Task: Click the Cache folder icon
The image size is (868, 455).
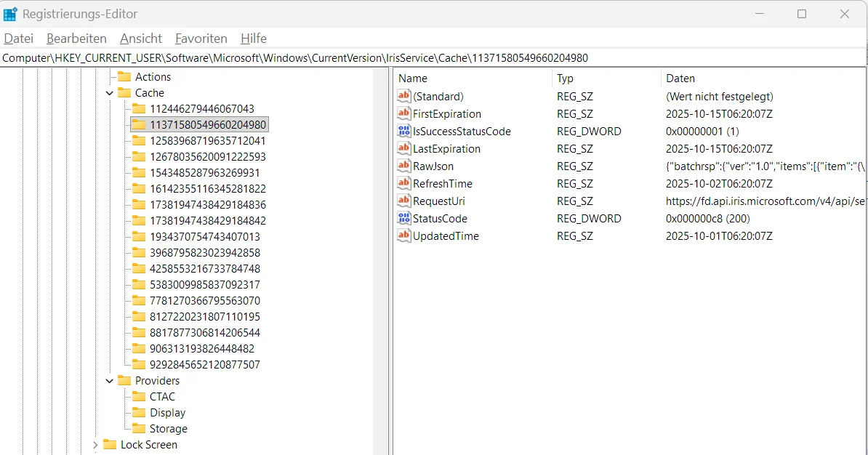Action: click(x=124, y=93)
